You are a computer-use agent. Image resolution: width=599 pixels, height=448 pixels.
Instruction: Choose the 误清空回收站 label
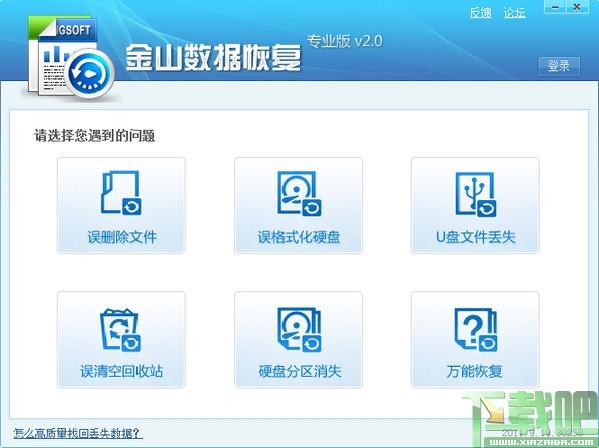click(121, 371)
